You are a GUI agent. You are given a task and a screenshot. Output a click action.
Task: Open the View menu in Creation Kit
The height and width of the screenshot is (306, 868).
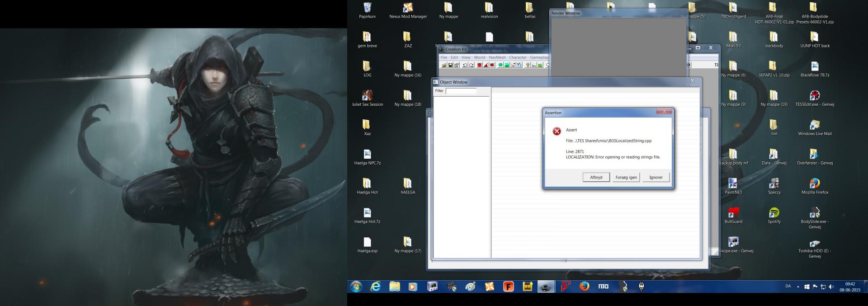(x=466, y=57)
